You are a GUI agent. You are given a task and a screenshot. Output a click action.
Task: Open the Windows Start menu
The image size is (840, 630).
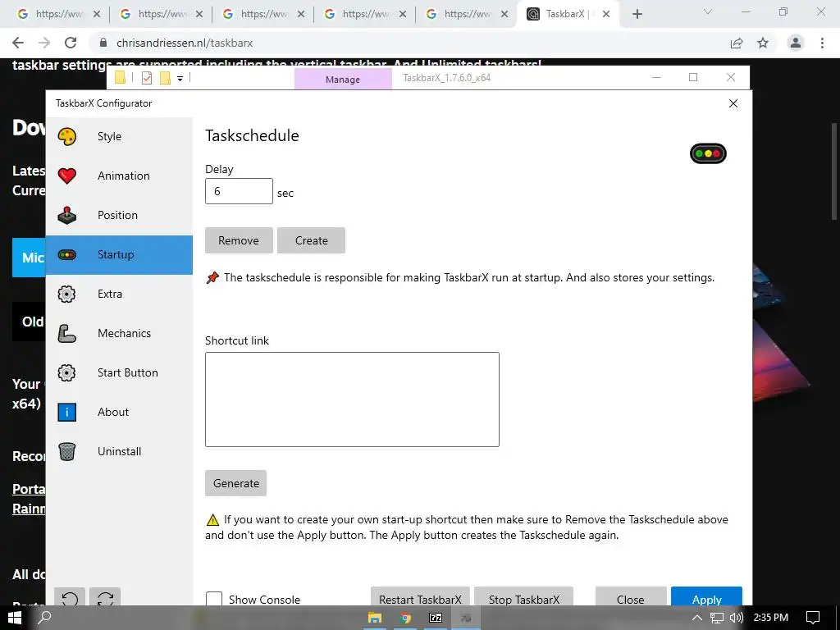[x=15, y=618]
